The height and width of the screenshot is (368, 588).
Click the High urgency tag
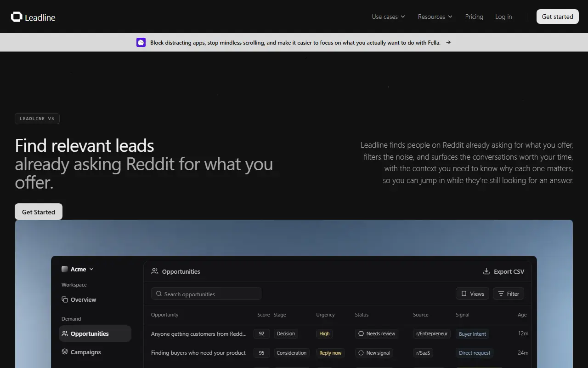click(x=324, y=333)
